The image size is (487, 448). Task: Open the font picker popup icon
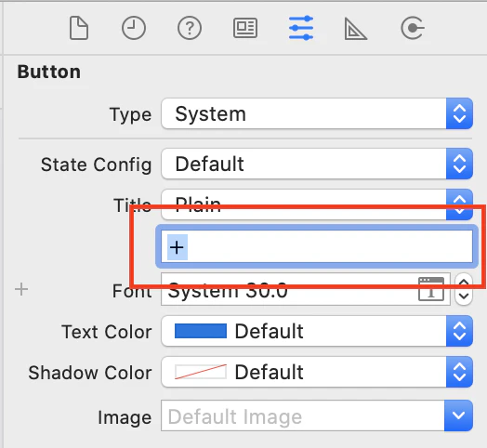click(431, 289)
